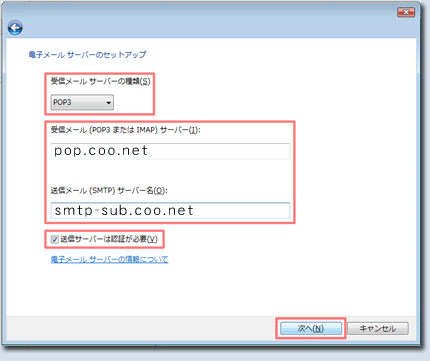The image size is (430, 361).
Task: Open the POP3 server type dropdown
Action: (x=82, y=102)
